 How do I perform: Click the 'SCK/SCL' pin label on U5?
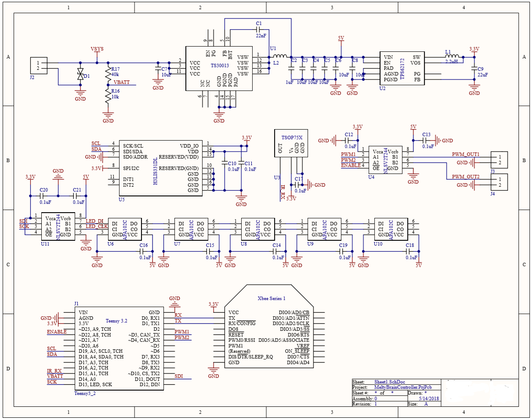(133, 146)
